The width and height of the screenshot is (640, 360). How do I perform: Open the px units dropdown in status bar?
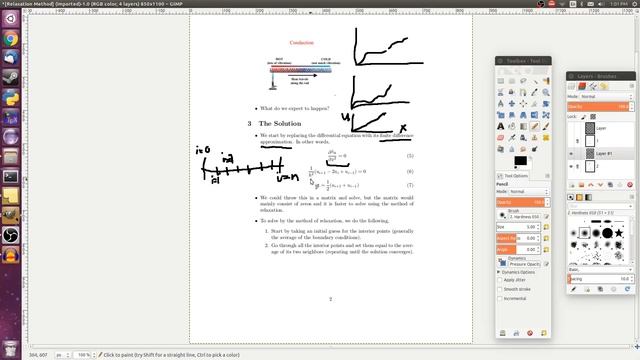63,355
